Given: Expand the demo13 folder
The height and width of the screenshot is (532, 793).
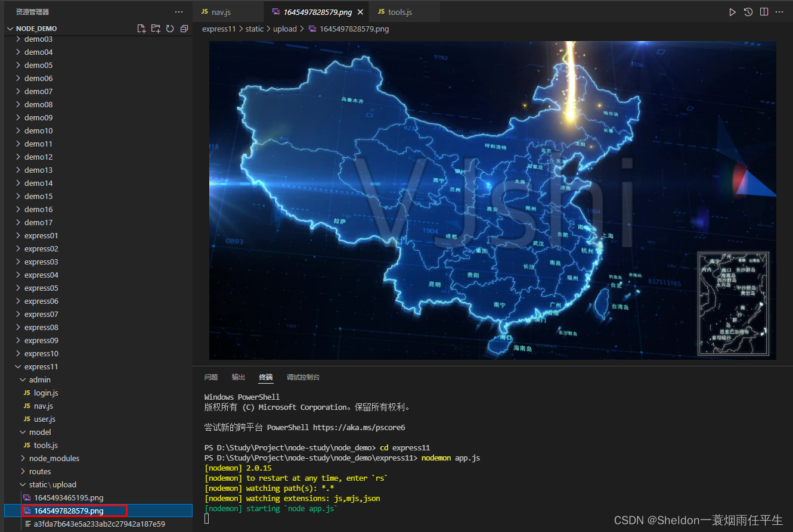Looking at the screenshot, I should pos(98,170).
